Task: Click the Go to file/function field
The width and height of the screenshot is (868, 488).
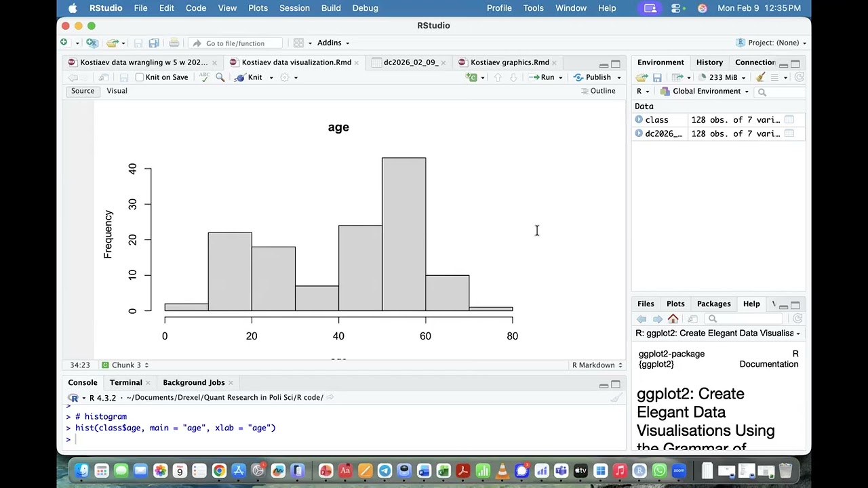Action: pyautogui.click(x=235, y=43)
